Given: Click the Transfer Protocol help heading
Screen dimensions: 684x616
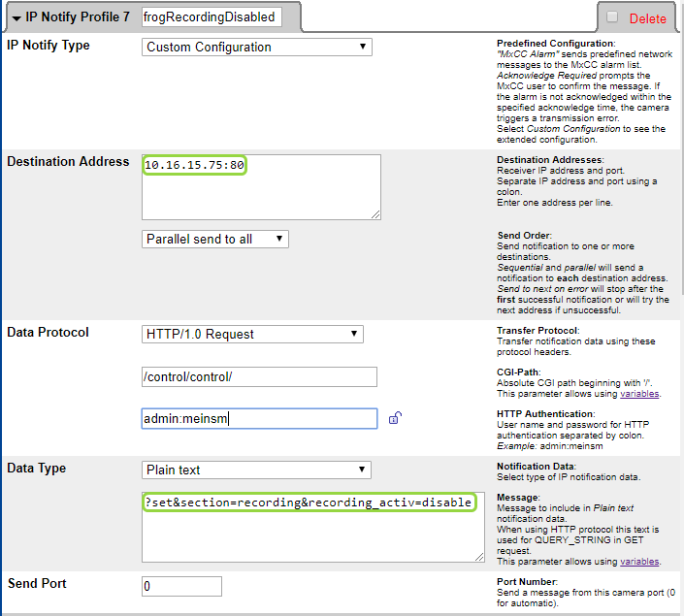Looking at the screenshot, I should point(538,330).
